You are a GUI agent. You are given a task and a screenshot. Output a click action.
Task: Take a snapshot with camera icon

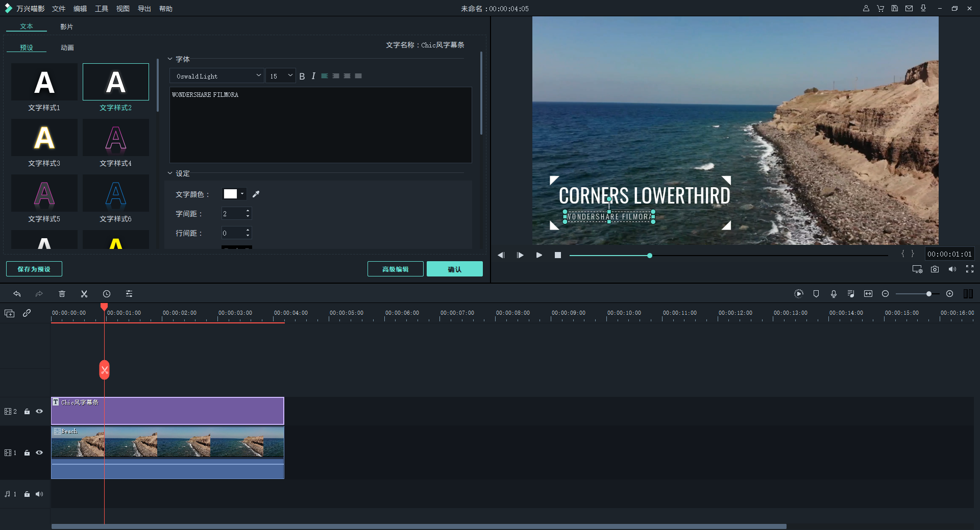tap(935, 269)
